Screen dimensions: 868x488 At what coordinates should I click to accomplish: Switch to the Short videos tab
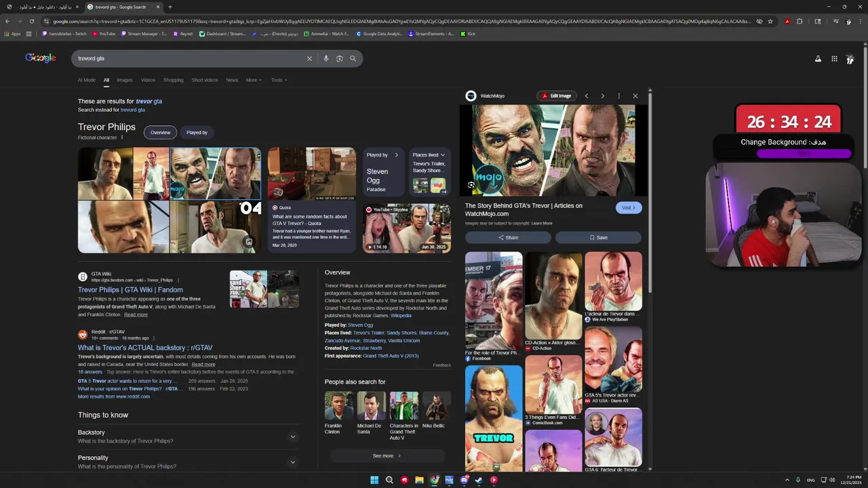[205, 80]
